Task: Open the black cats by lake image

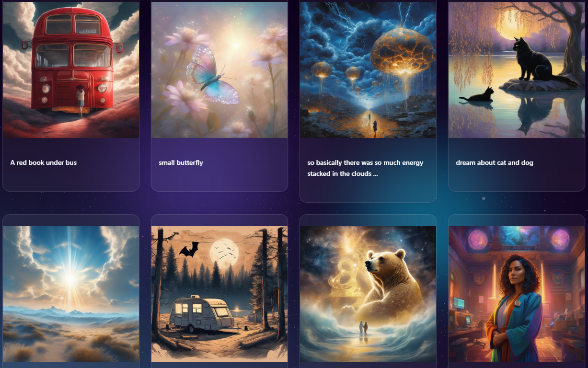Action: pyautogui.click(x=517, y=69)
